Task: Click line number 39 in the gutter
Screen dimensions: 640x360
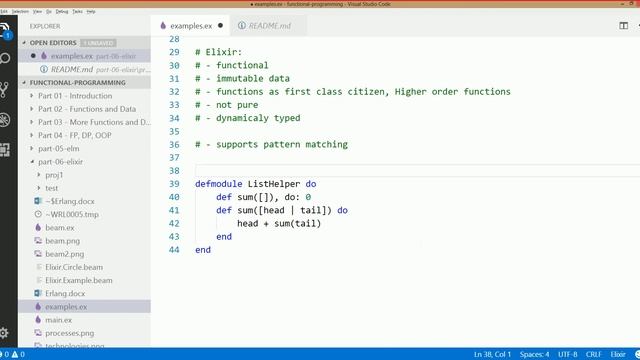Action: point(174,184)
